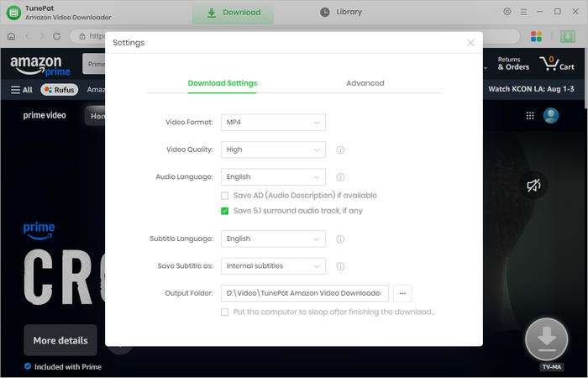Show info for Save Subtitle as
The height and width of the screenshot is (378, 588).
click(x=340, y=266)
